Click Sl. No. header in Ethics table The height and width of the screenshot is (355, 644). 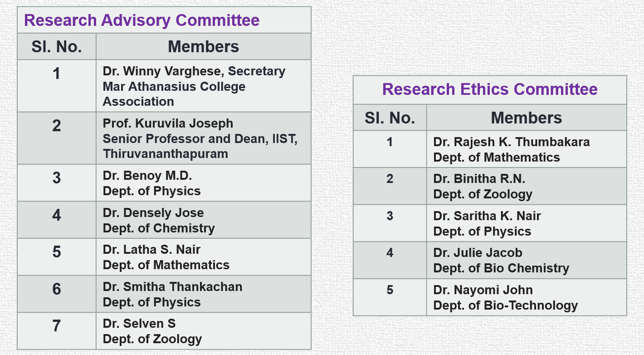pos(390,118)
